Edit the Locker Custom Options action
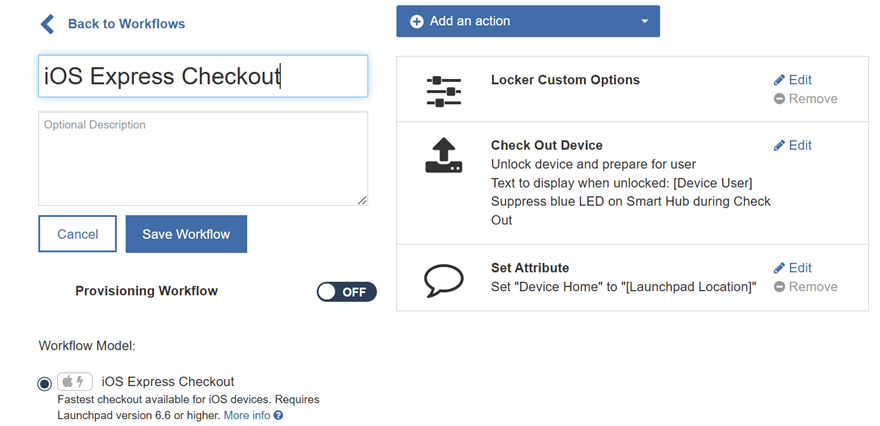This screenshot has height=426, width=880. coord(793,80)
